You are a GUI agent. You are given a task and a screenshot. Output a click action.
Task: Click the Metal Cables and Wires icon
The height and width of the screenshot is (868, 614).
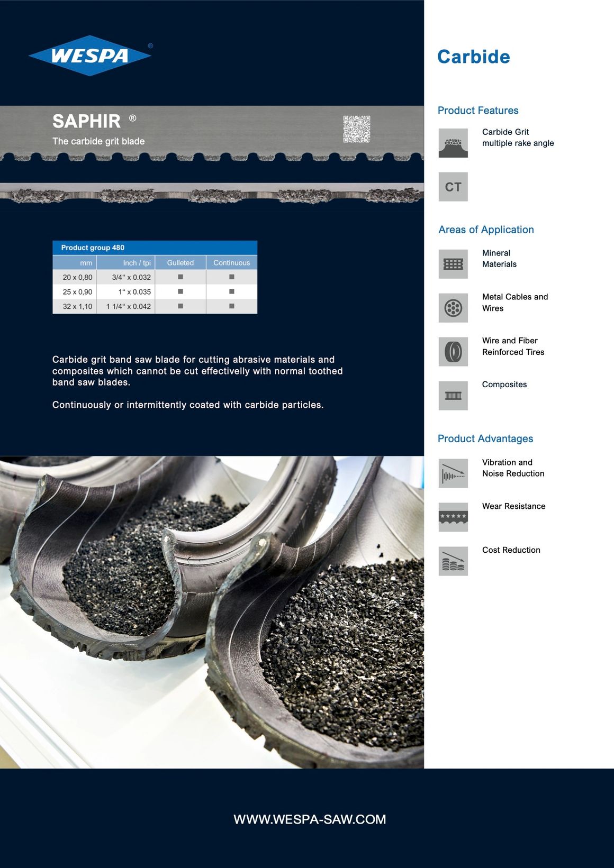point(453,308)
